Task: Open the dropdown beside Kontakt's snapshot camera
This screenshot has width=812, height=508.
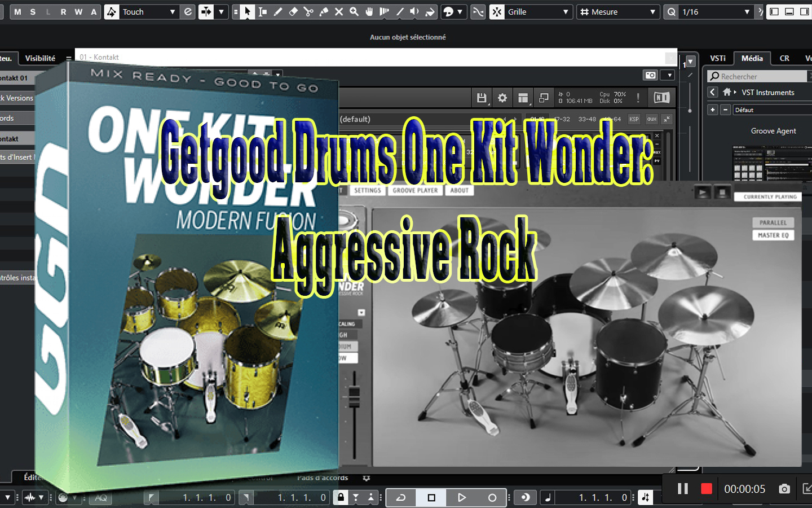Action: (x=669, y=75)
